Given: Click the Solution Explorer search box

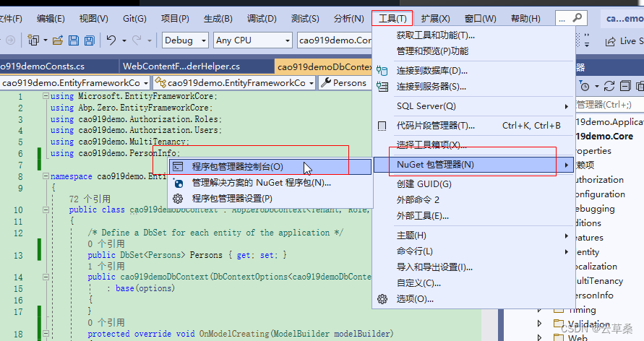Looking at the screenshot, I should click(609, 105).
